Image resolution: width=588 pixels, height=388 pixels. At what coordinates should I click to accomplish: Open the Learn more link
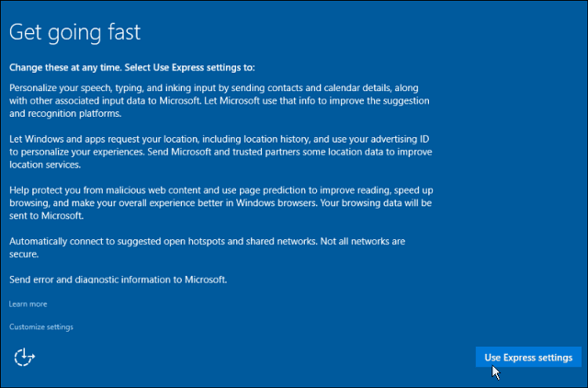point(28,304)
